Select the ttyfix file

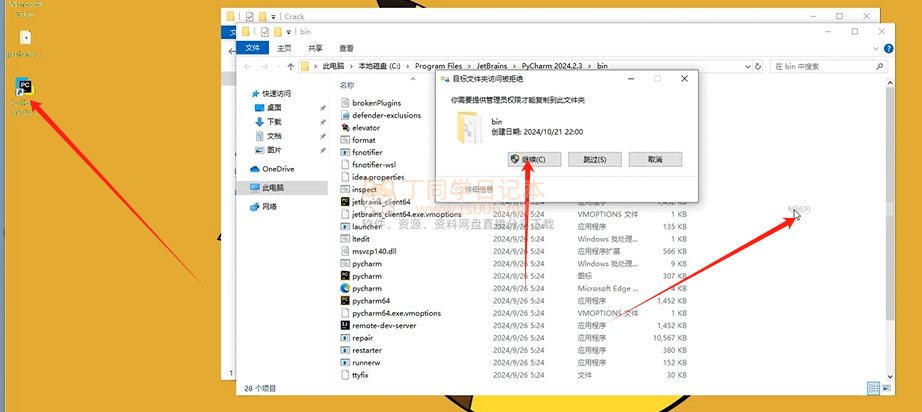[360, 374]
